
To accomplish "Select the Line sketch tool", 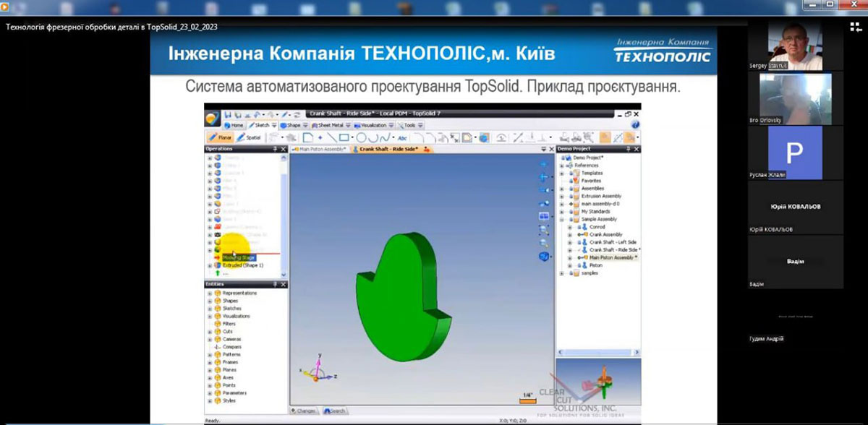I will [332, 137].
